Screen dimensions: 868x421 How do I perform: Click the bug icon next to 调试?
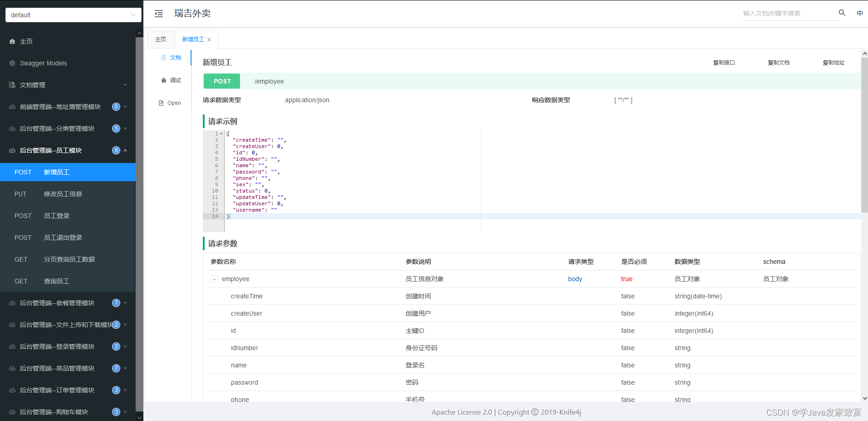[164, 80]
